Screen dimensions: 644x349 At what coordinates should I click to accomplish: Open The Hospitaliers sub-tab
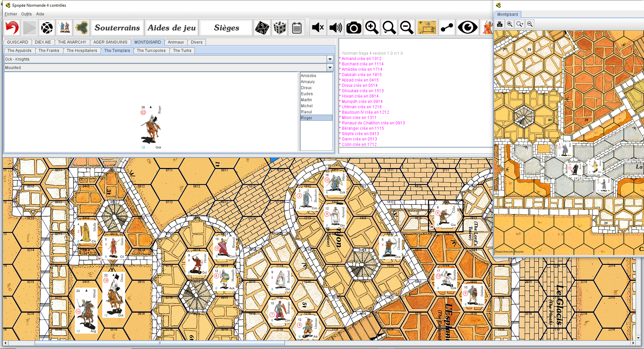point(82,51)
